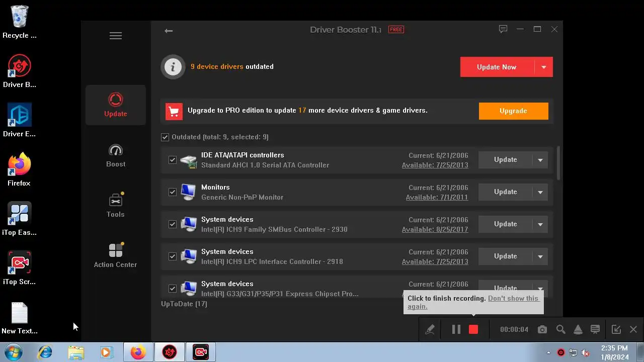Open dropdown beside IDE ATA/ATAPI Update button
The height and width of the screenshot is (362, 644).
(x=540, y=160)
